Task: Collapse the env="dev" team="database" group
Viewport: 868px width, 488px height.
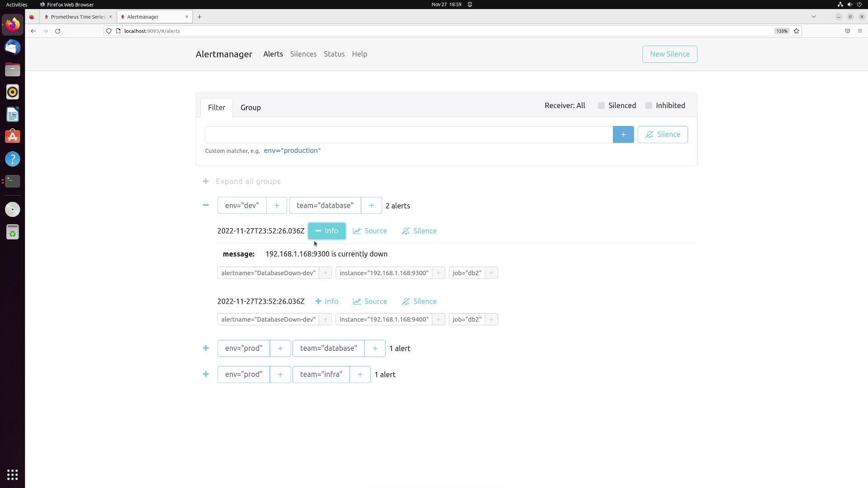Action: [206, 206]
